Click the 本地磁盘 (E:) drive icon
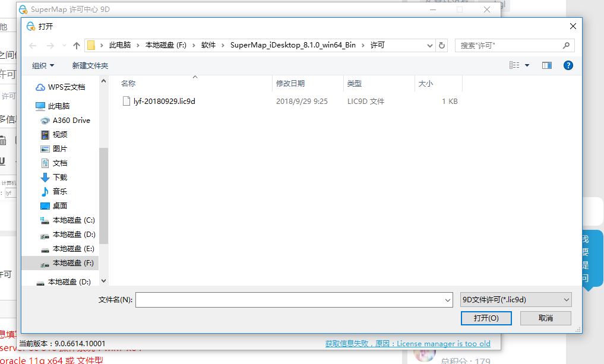 point(45,249)
